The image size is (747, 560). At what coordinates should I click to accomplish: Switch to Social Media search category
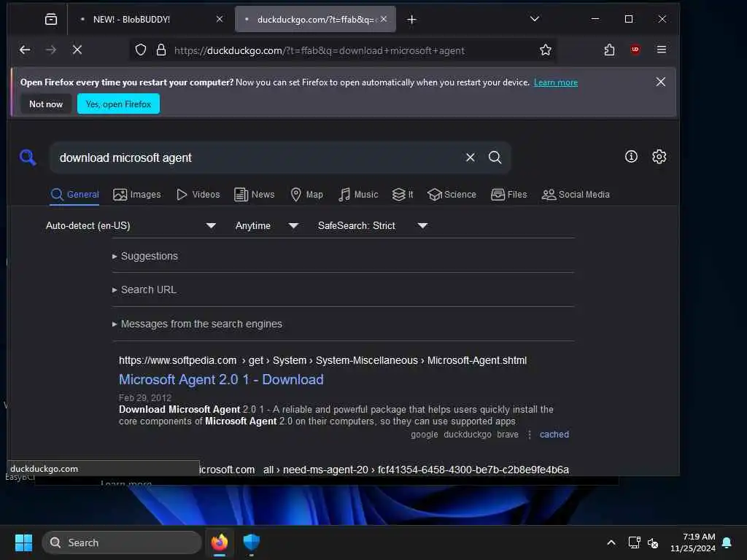[x=576, y=195]
